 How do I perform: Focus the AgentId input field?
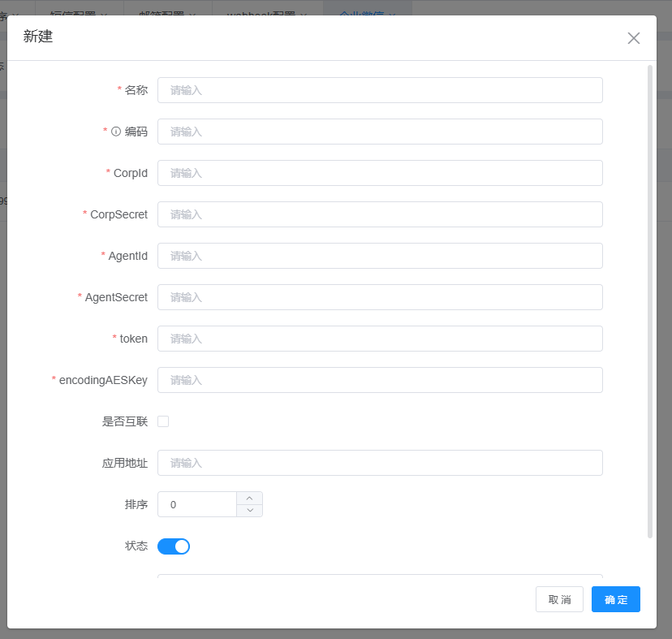(x=380, y=256)
